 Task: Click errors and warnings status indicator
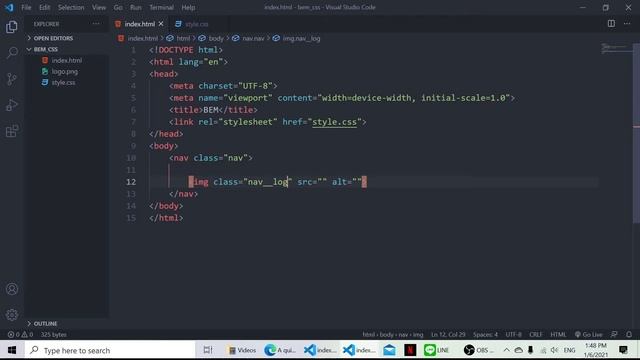(x=20, y=334)
